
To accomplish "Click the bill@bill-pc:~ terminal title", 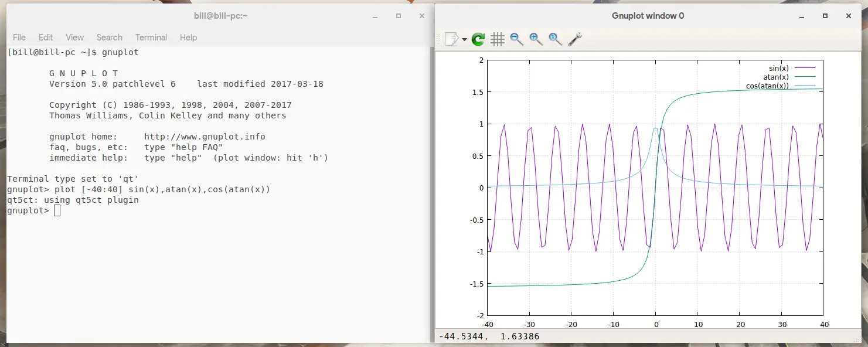I will [221, 16].
